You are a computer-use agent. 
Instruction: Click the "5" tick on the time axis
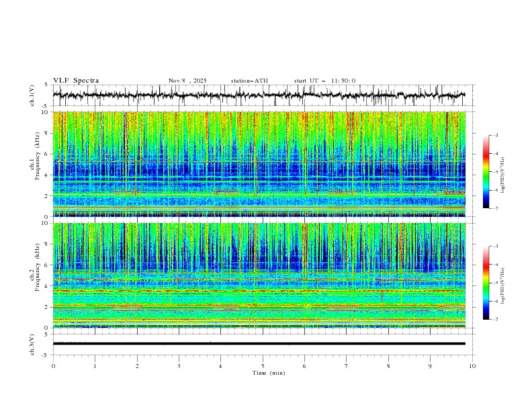263,366
